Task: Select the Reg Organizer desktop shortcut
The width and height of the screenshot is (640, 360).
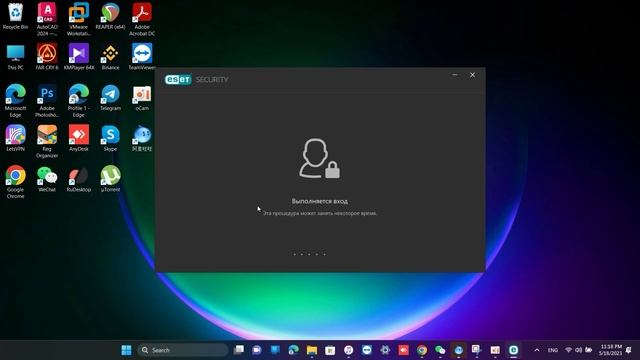Action: [47, 141]
